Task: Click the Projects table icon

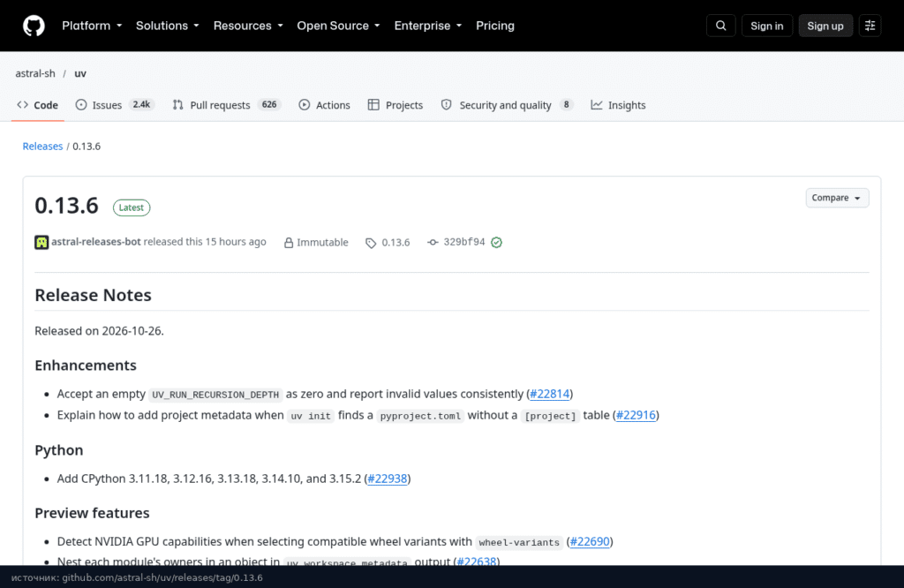Action: point(373,105)
